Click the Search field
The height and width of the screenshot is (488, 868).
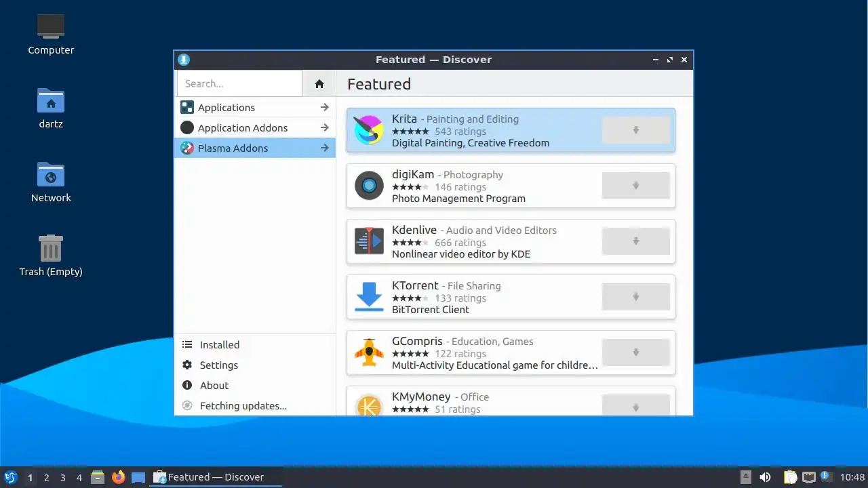coord(239,84)
